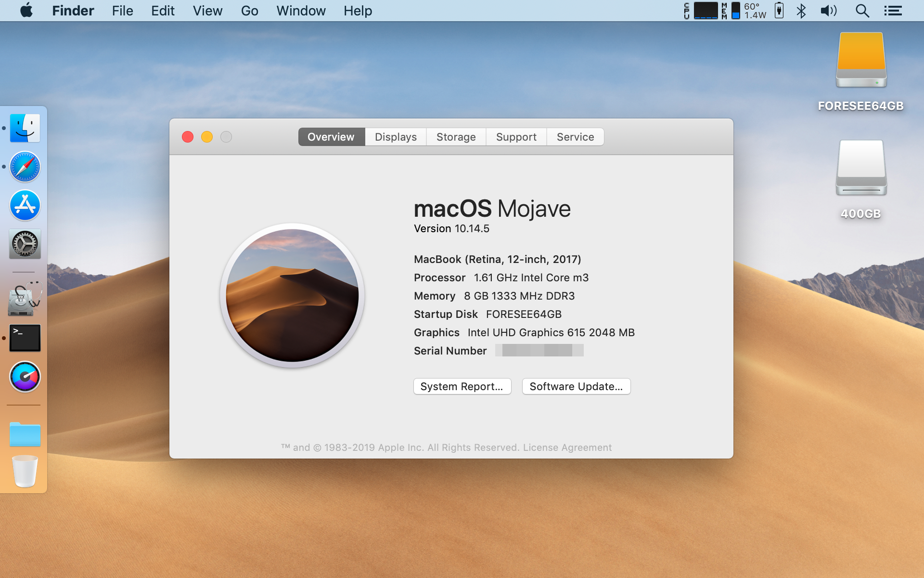Launch Disk Utility from the Dock
The height and width of the screenshot is (578, 924).
[x=25, y=299]
